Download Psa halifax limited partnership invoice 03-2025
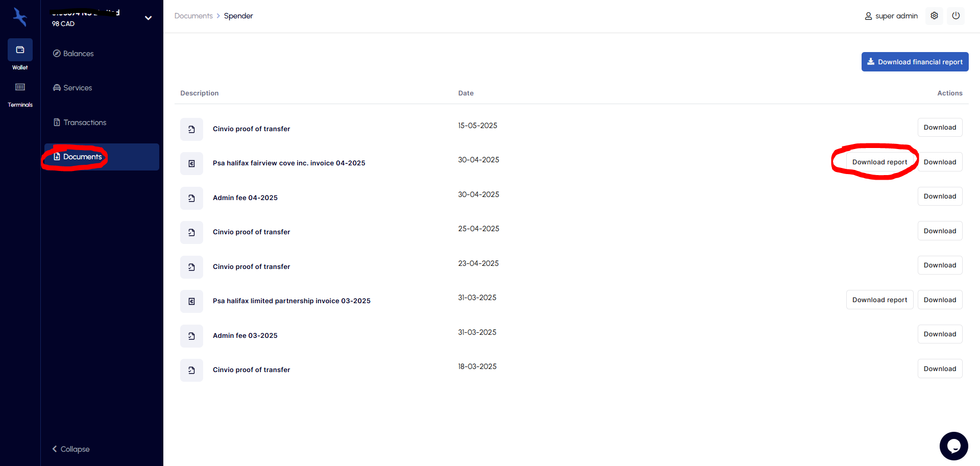The width and height of the screenshot is (980, 466). (940, 300)
